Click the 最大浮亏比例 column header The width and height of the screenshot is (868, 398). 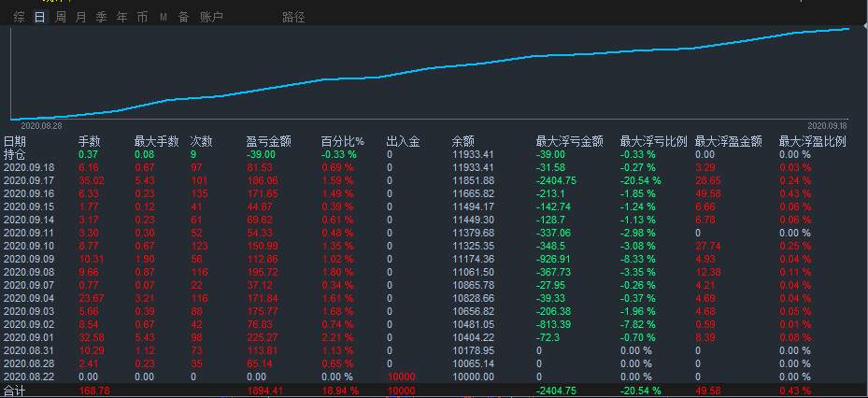pyautogui.click(x=654, y=142)
